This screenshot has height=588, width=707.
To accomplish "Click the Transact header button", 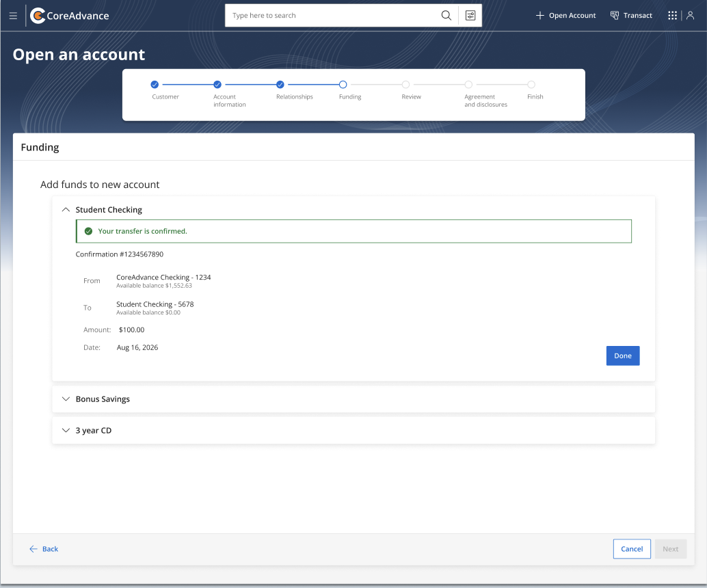I will (631, 15).
